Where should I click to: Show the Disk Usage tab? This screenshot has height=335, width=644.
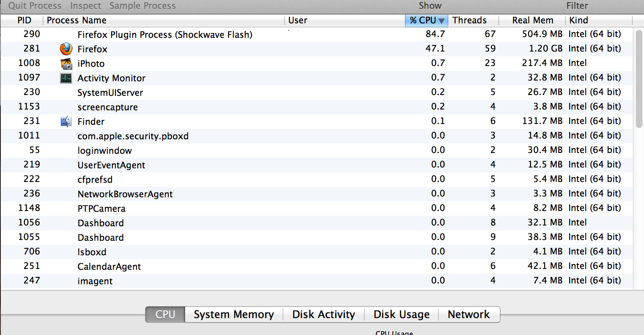click(x=401, y=314)
